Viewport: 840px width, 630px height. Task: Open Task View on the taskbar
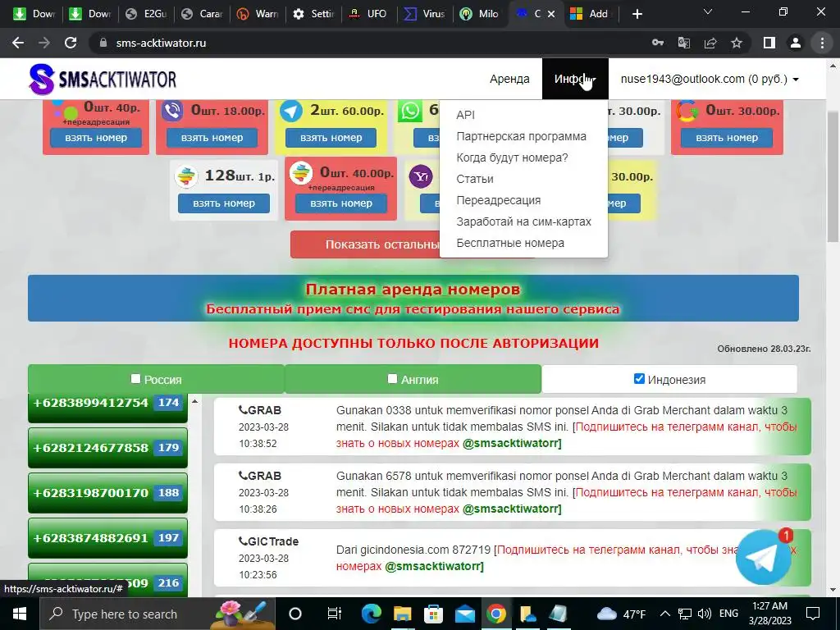(x=334, y=614)
